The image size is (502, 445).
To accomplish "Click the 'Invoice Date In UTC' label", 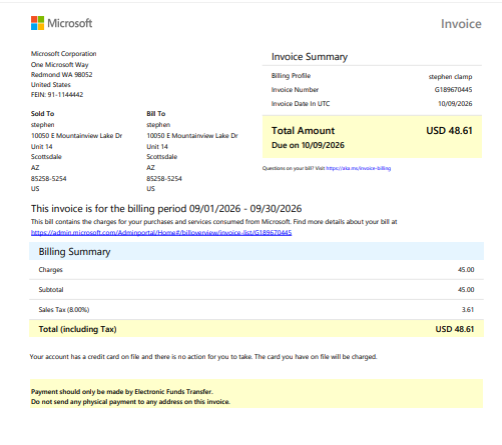I will (x=301, y=104).
